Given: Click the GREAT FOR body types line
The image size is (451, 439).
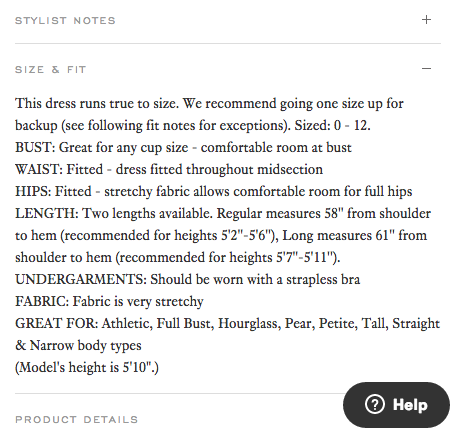Looking at the screenshot, I should point(228,324).
